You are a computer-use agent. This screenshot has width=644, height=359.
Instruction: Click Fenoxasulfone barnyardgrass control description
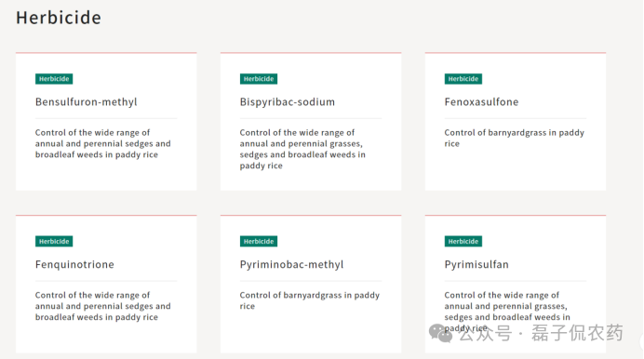click(515, 138)
